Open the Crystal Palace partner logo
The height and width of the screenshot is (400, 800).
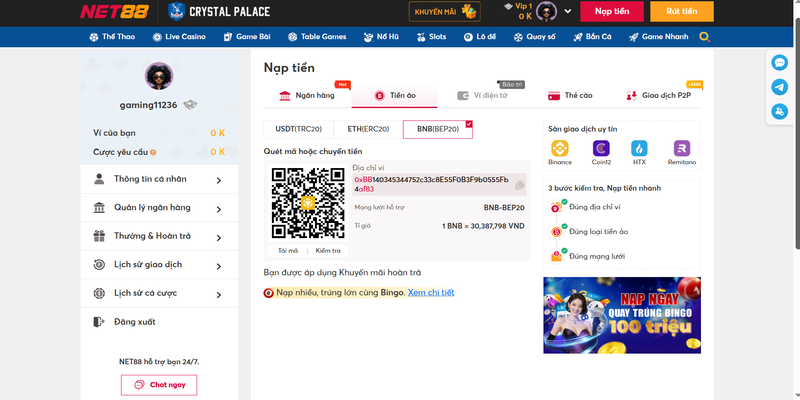(219, 11)
